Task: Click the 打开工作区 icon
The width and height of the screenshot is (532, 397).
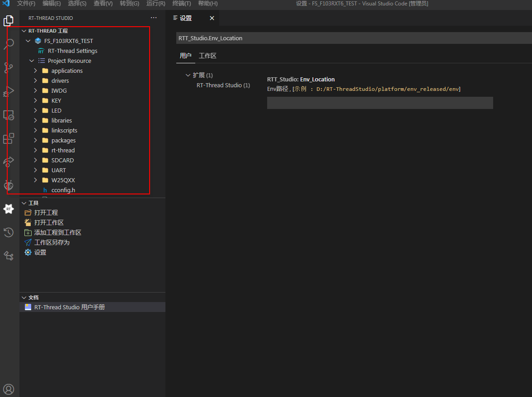Action: (x=28, y=222)
